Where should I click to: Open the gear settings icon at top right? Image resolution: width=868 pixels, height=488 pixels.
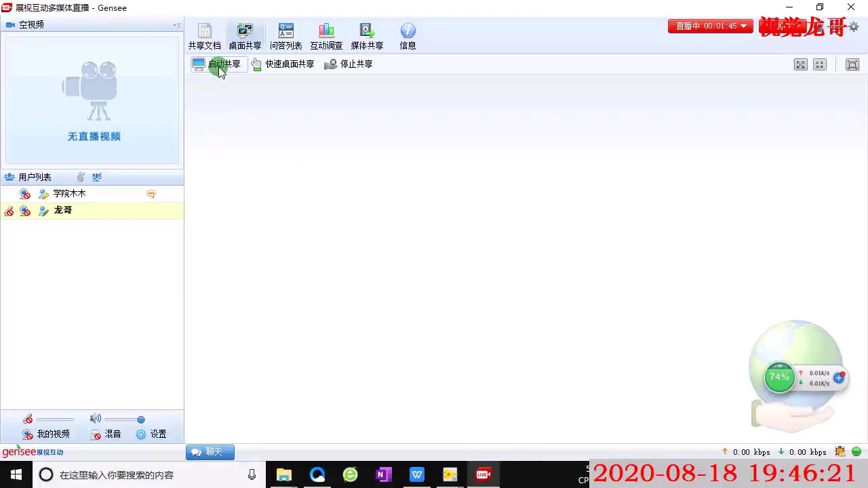[x=854, y=26]
